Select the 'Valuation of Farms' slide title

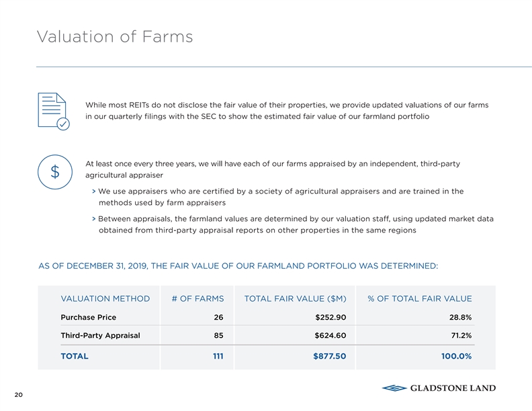(x=115, y=36)
